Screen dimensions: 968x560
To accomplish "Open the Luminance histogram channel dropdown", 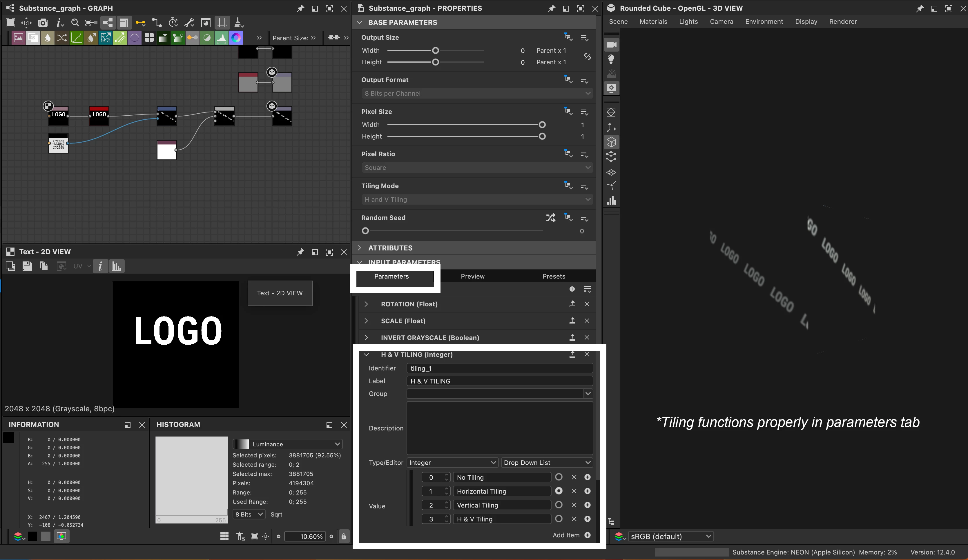I will pyautogui.click(x=287, y=444).
